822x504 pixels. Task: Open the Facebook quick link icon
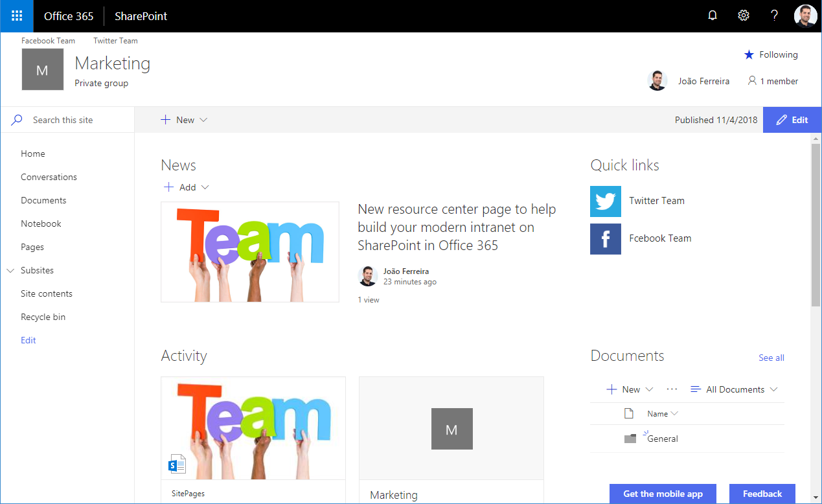tap(605, 239)
